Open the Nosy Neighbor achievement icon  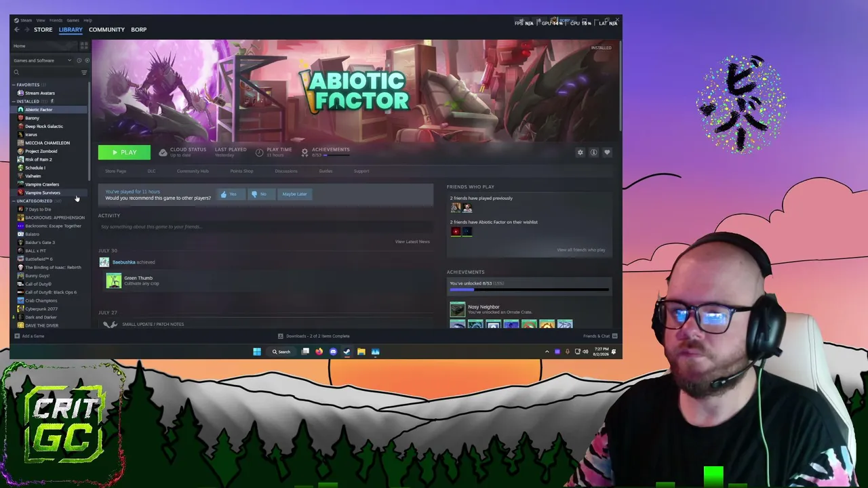(458, 310)
